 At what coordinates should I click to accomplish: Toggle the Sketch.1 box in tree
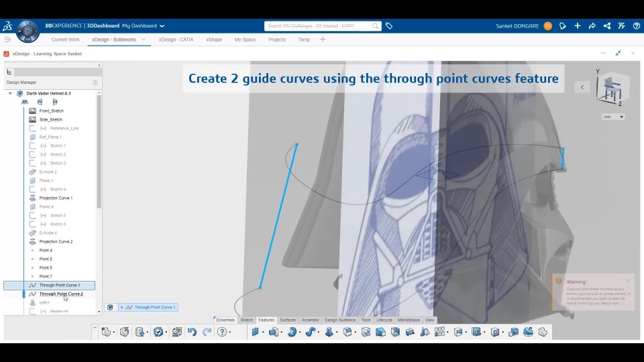(32, 145)
